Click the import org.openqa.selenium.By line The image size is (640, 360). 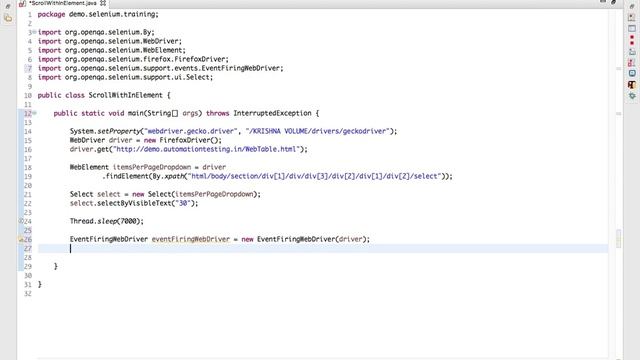pos(96,32)
